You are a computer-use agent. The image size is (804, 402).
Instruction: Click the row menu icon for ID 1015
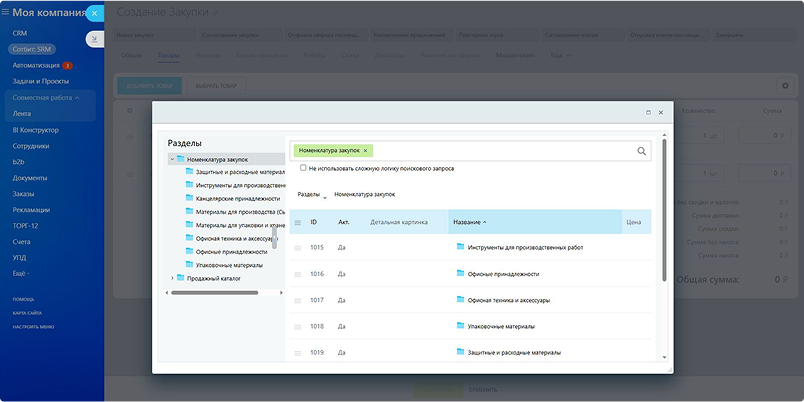point(297,248)
